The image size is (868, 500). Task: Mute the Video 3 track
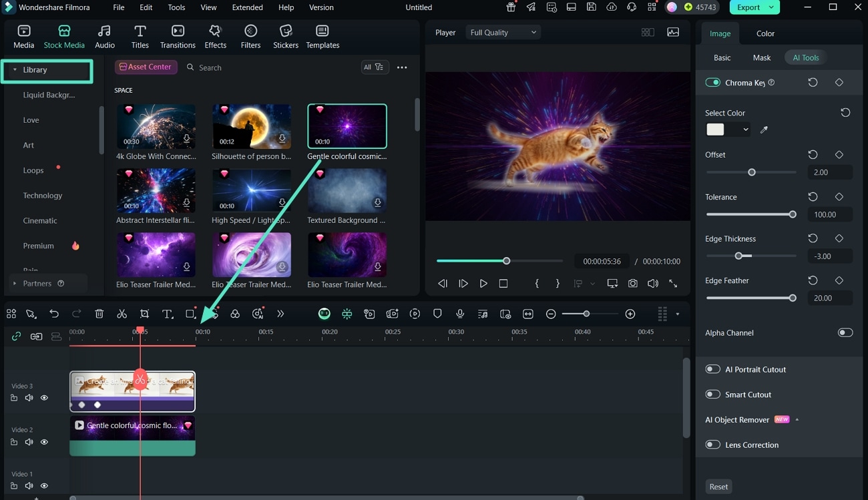(29, 398)
